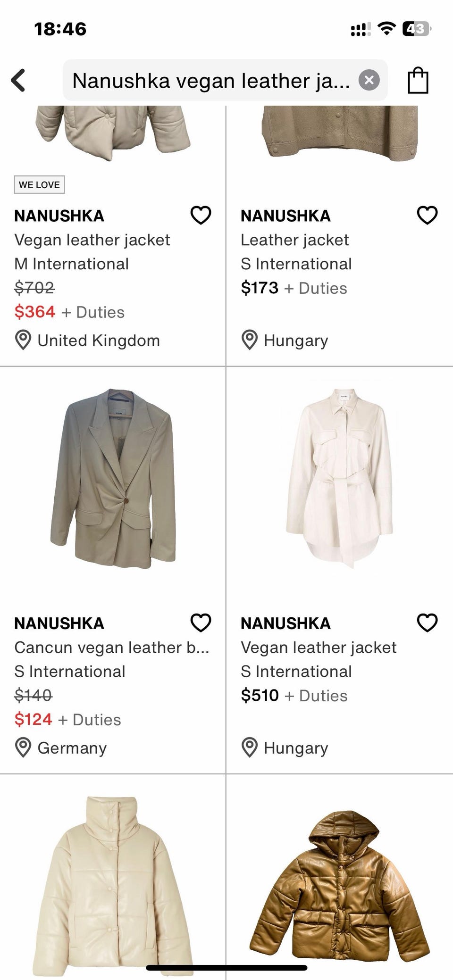Open the beige blazer product photo

[x=113, y=479]
